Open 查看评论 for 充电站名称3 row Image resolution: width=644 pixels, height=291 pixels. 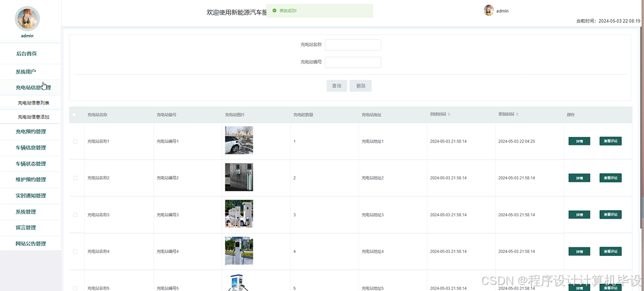pos(610,215)
